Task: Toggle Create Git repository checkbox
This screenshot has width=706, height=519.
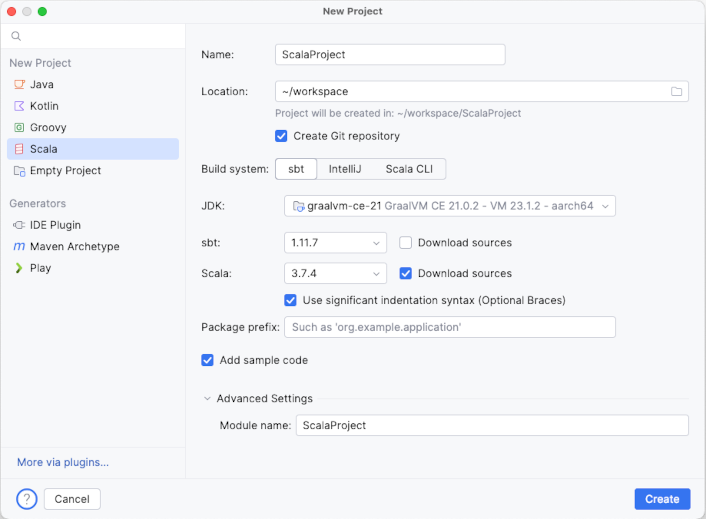Action: click(281, 136)
